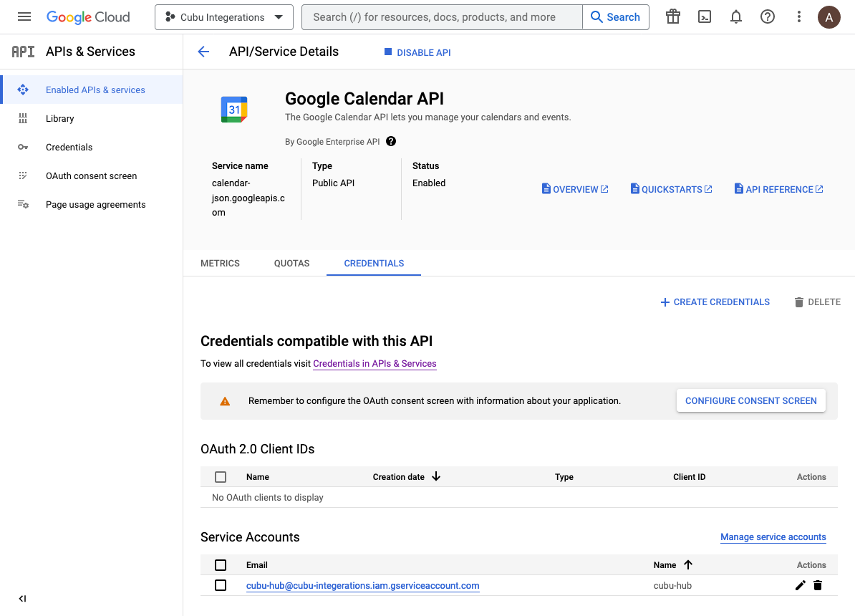Image resolution: width=855 pixels, height=616 pixels.
Task: Open OAuth consent screen page
Action: click(92, 175)
